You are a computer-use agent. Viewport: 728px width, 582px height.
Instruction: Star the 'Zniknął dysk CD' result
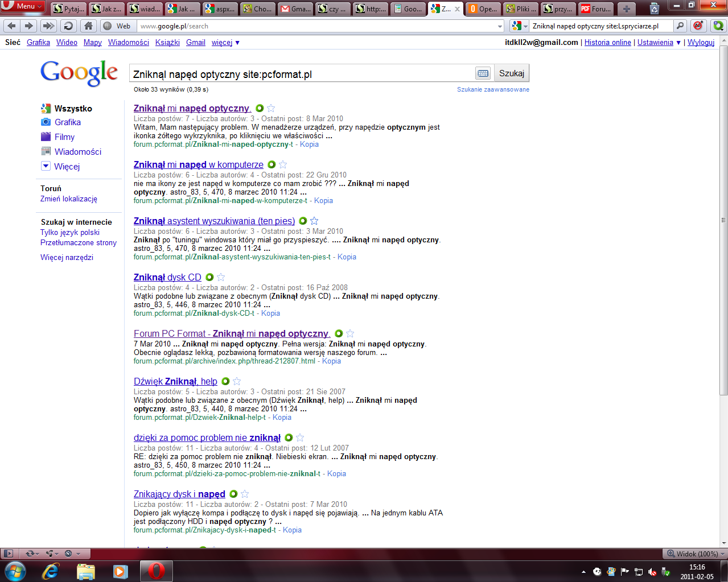(x=221, y=277)
